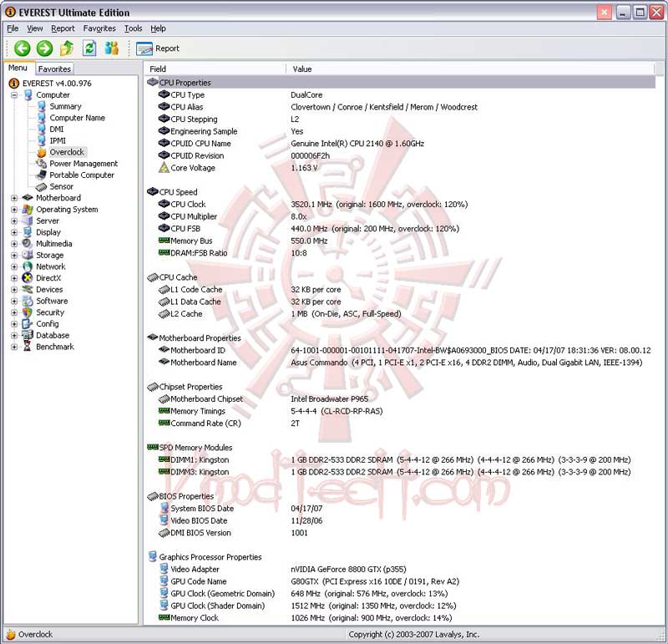668x644 pixels.
Task: Select the Core Voltage row
Action: [x=401, y=168]
